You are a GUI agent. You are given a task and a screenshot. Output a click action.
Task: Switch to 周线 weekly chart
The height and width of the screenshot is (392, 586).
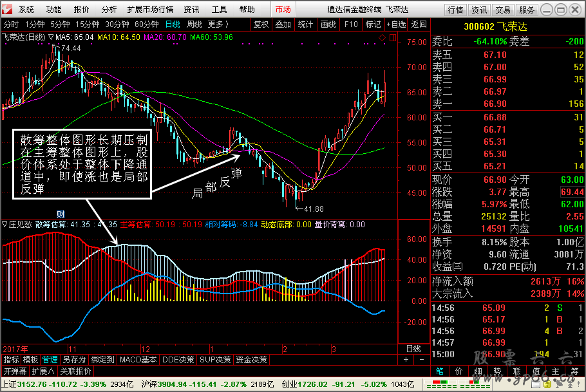click(194, 24)
